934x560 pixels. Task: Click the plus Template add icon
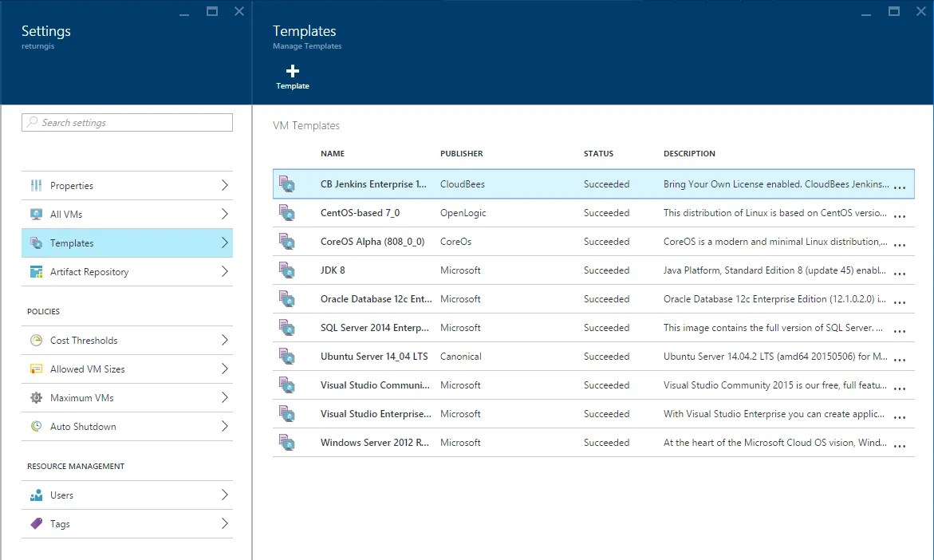(293, 71)
